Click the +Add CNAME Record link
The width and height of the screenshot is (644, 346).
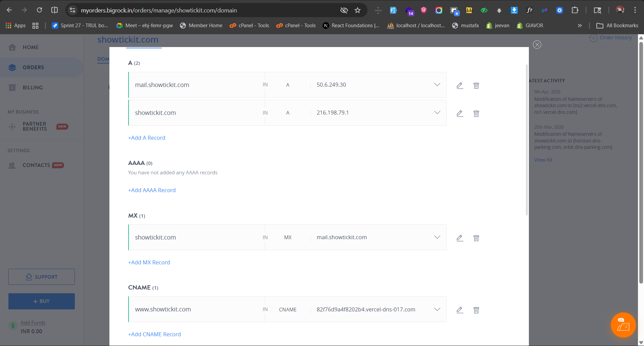coord(154,334)
